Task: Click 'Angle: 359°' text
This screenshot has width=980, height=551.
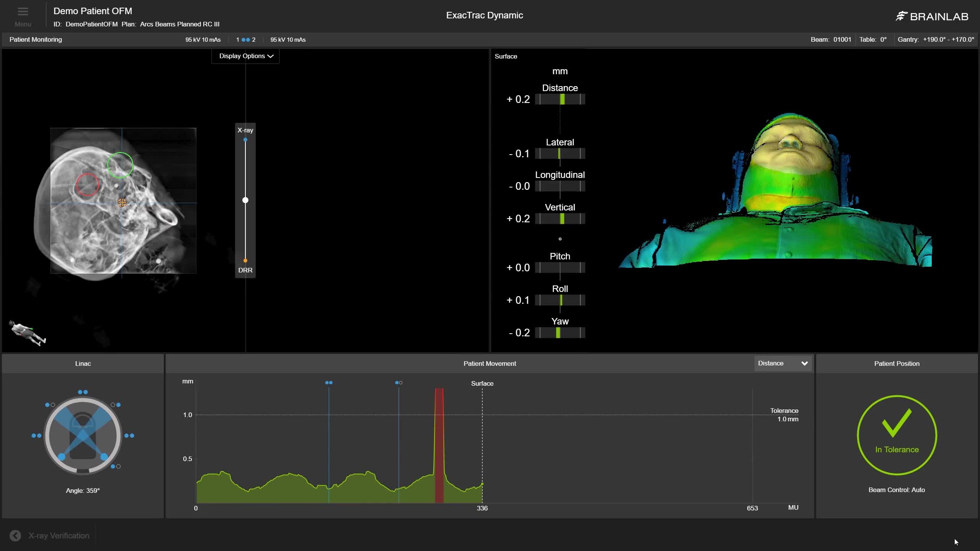Action: (83, 491)
